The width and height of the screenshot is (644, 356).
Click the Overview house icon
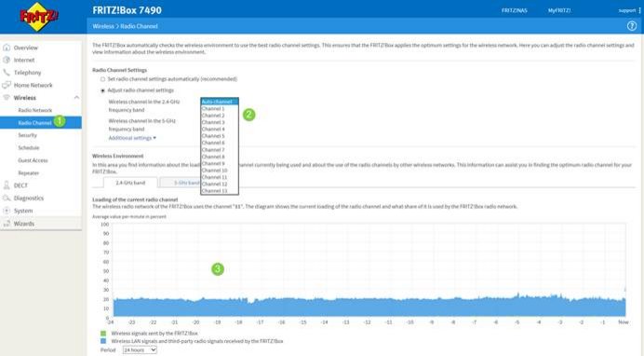tap(7, 48)
